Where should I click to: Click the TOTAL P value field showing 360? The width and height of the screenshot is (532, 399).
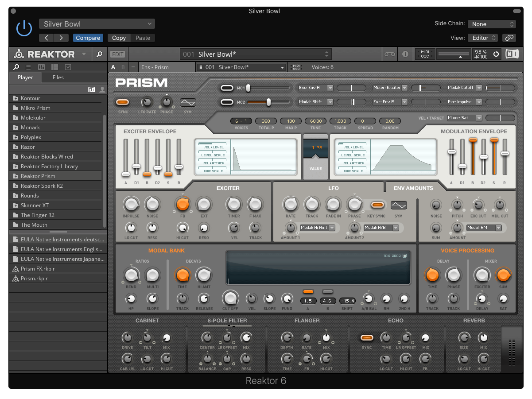coord(266,121)
